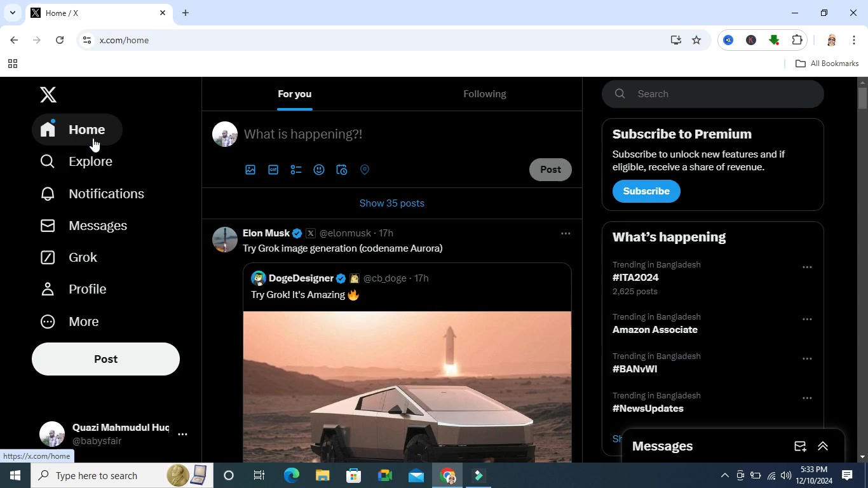Screen dimensions: 868x488
Task: Show hidden system tray icons
Action: click(x=724, y=475)
